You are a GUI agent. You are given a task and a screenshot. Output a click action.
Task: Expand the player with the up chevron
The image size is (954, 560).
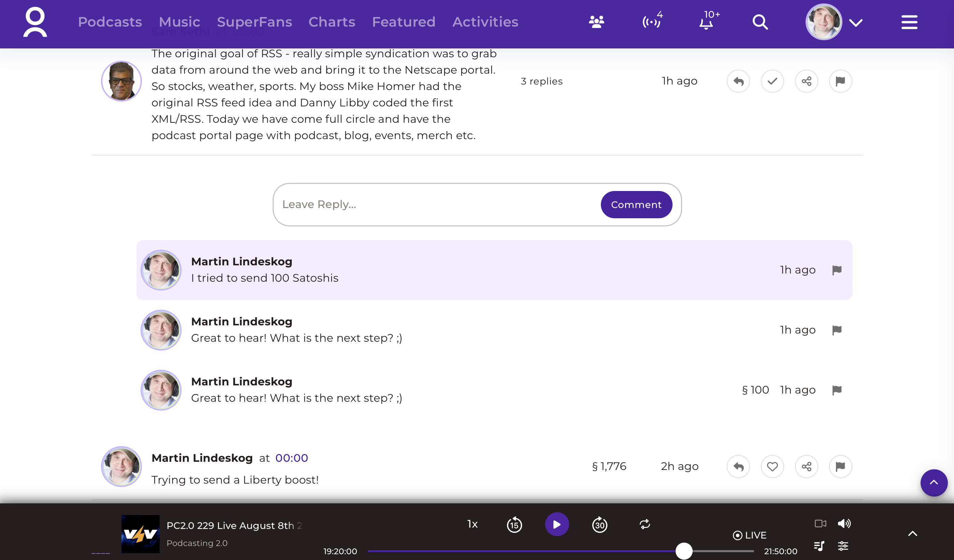913,534
